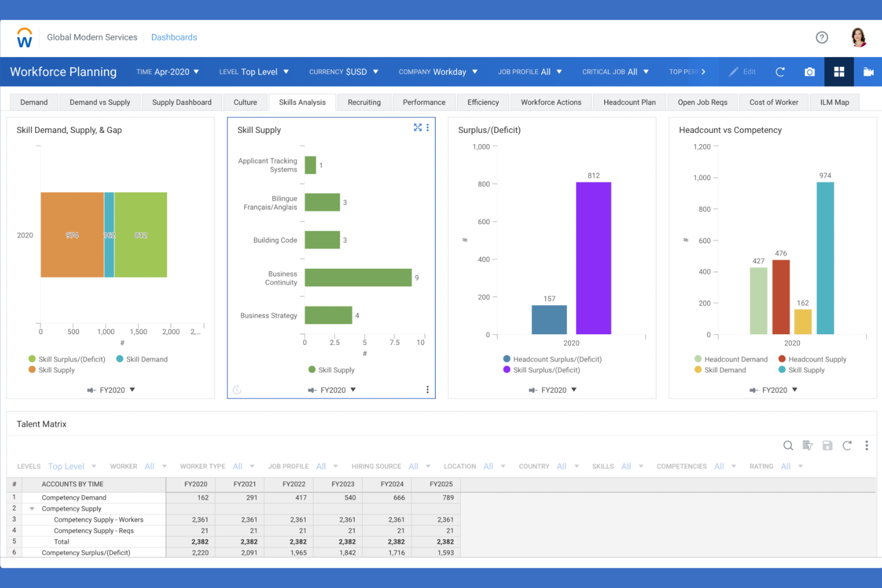Open the LEVEL Top Level dropdown
Screen dimensions: 882x588
coord(254,71)
